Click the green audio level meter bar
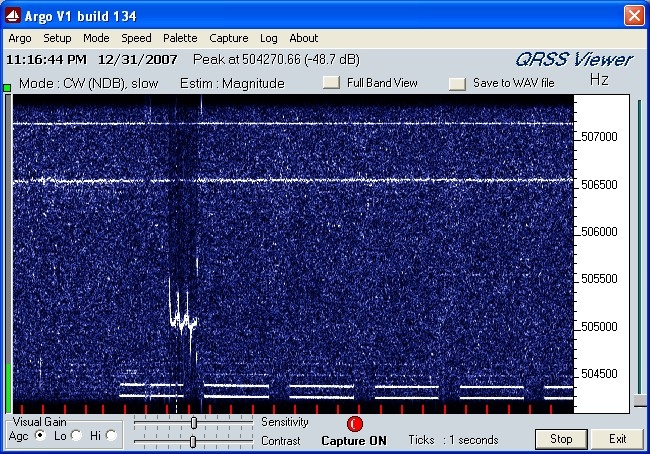This screenshot has width=650, height=454. (8, 388)
